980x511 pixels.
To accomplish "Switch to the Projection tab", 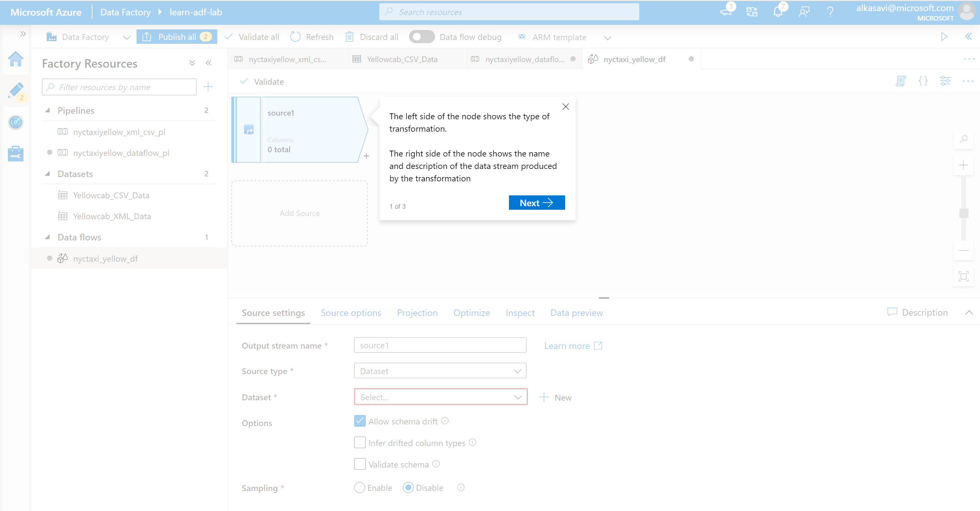I will pos(417,312).
